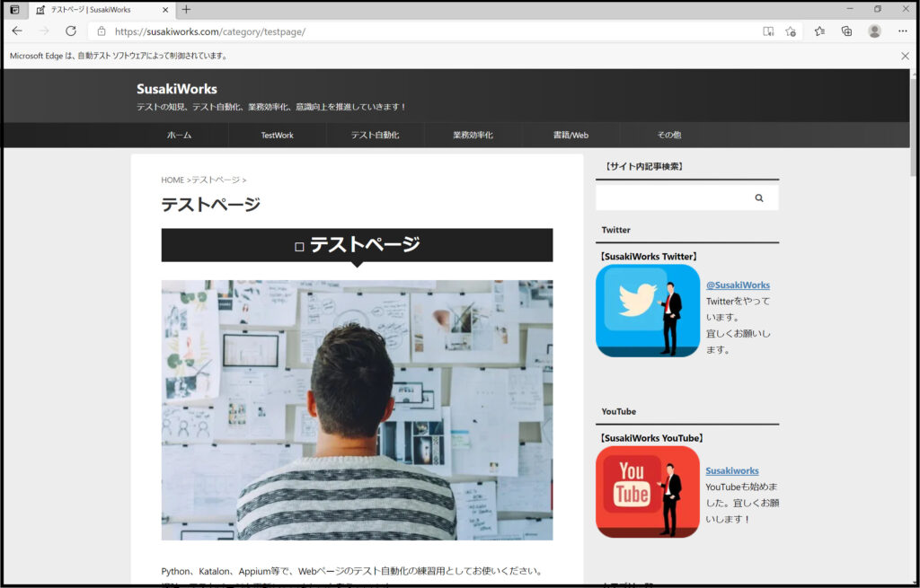Click the man facing wall photo
Viewport: 920px width, 588px height.
click(357, 409)
